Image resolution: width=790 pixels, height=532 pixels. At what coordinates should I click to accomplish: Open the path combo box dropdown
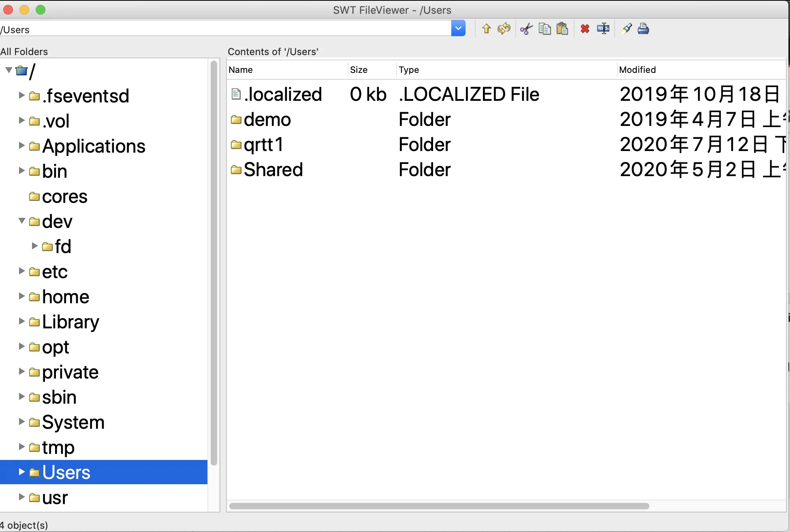[458, 29]
